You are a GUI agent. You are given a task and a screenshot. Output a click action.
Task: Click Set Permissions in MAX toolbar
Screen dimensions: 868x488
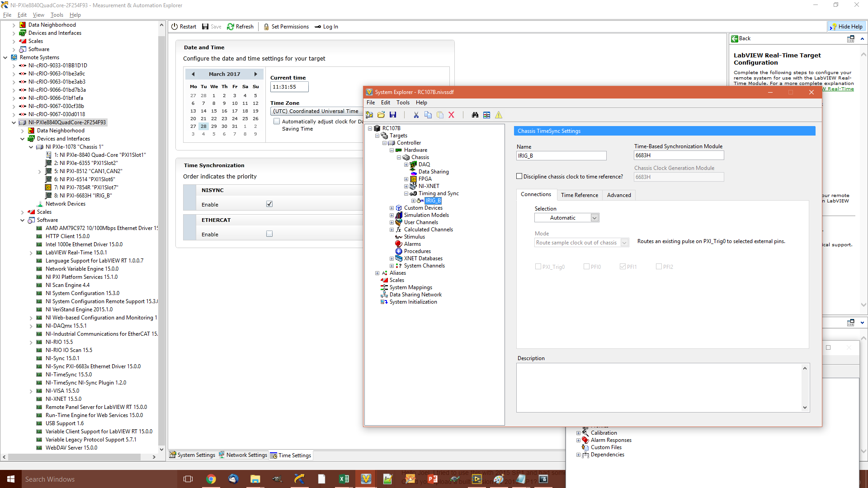point(286,27)
